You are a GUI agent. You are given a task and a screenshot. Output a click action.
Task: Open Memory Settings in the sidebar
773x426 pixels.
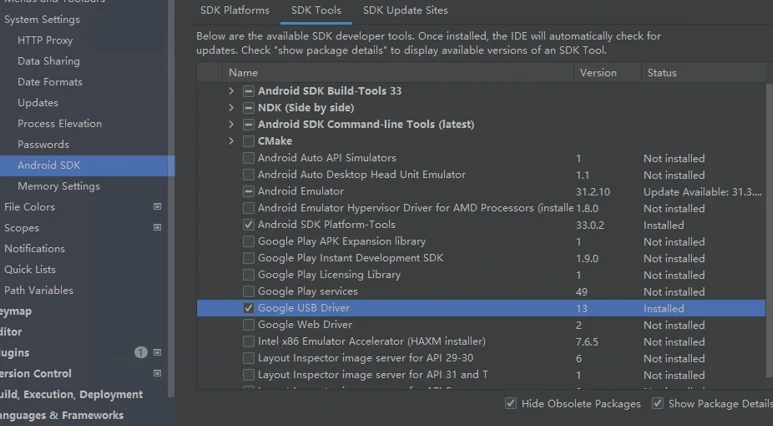tap(58, 186)
